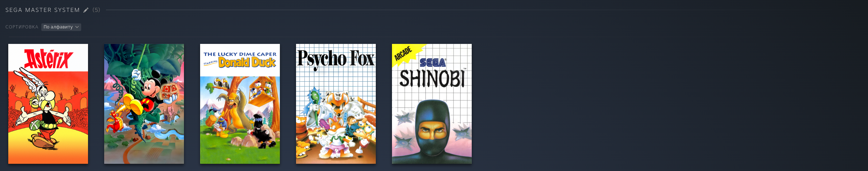This screenshot has width=868, height=171.
Task: Click the pencil icon to rename collection
Action: coord(86,10)
